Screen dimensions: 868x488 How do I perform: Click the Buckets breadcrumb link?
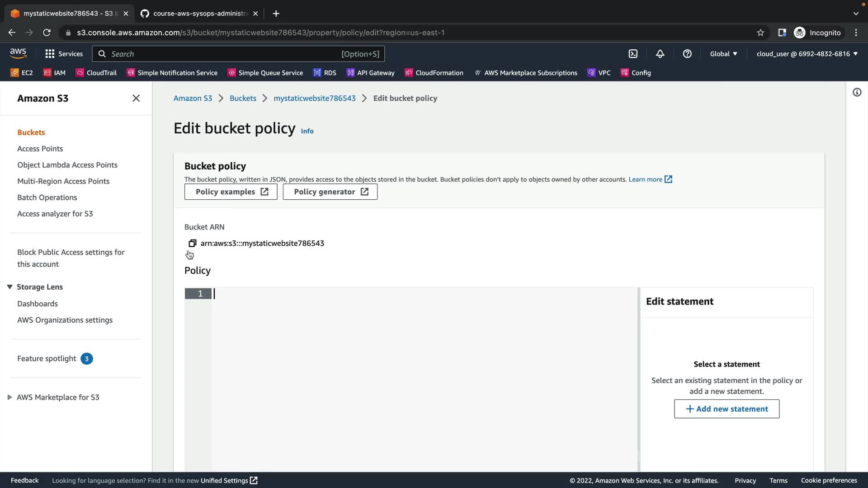coord(243,98)
